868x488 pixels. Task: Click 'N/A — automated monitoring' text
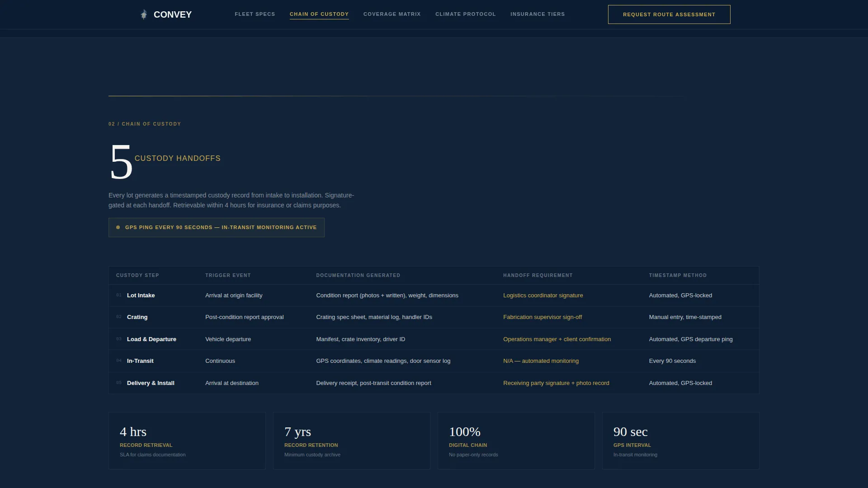(541, 361)
